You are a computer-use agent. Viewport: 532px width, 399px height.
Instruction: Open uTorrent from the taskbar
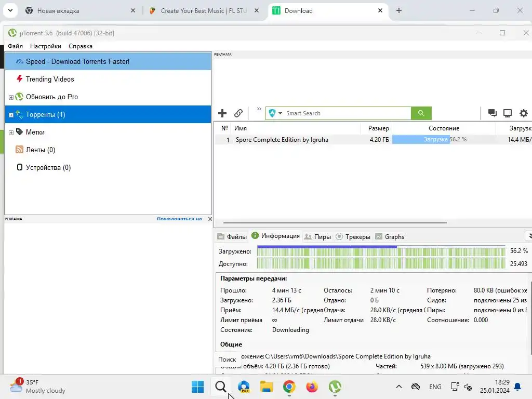pos(335,387)
